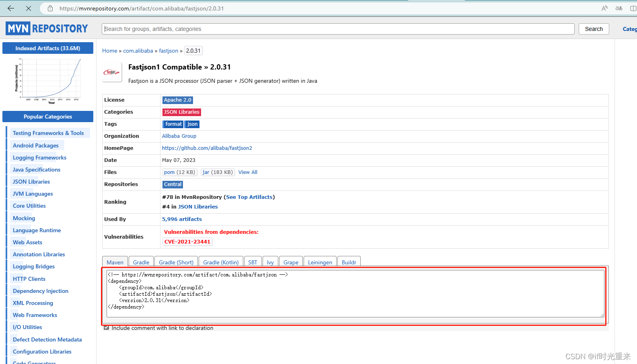
Task: Open Web Assets category
Action: click(x=27, y=242)
